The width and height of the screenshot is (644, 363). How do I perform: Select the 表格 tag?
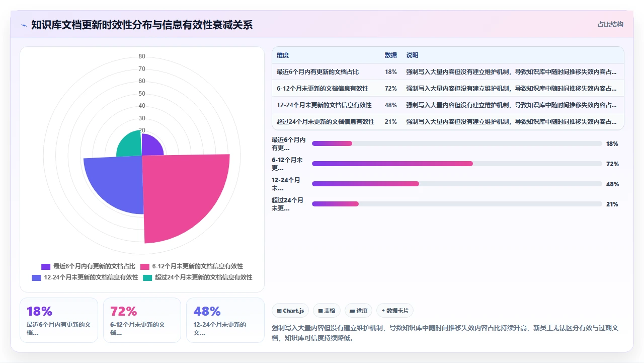pyautogui.click(x=327, y=311)
